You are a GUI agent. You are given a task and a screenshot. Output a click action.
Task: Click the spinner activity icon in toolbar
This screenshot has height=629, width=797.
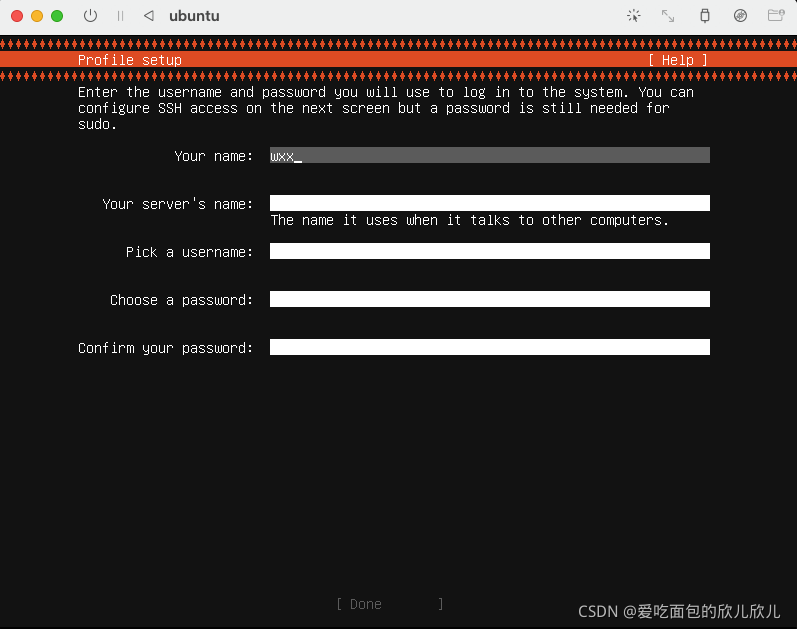pos(633,16)
